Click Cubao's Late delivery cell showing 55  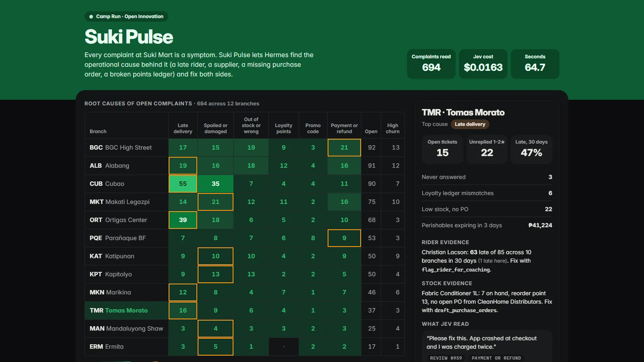pyautogui.click(x=183, y=184)
